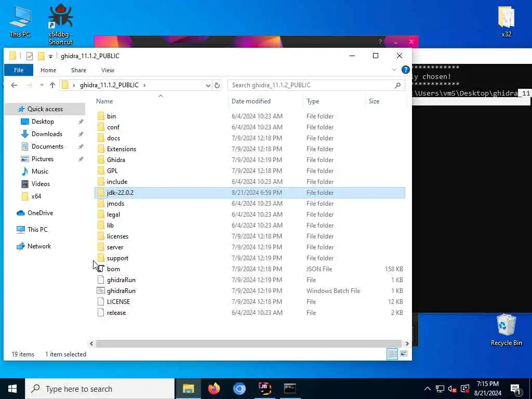
Task: Go up one folder level
Action: click(x=52, y=85)
